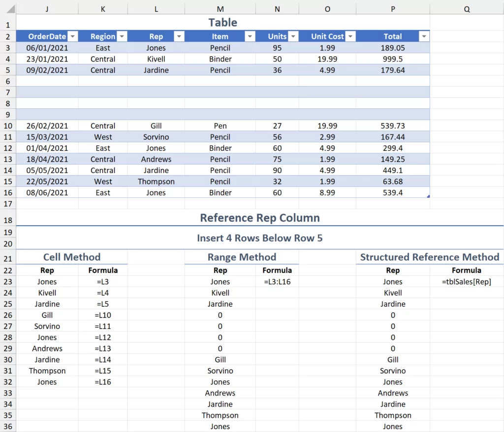Click the =tblSales[Rep] formula cell
Screen dimensions: 504x432
(466, 282)
